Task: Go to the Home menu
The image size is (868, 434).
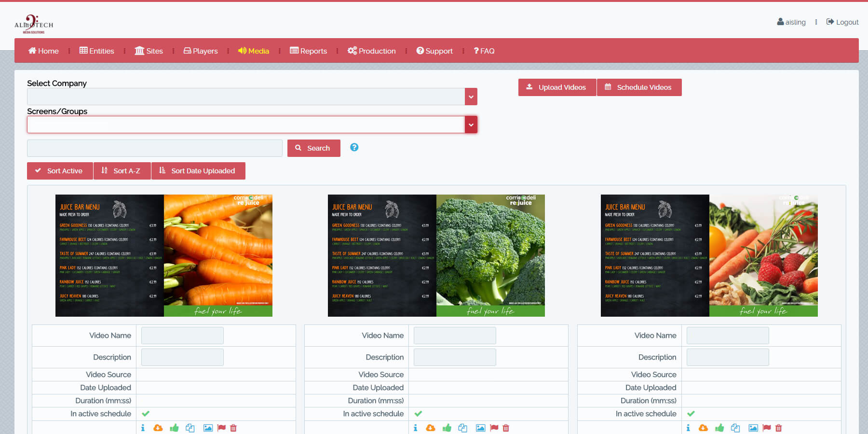Action: coord(43,51)
